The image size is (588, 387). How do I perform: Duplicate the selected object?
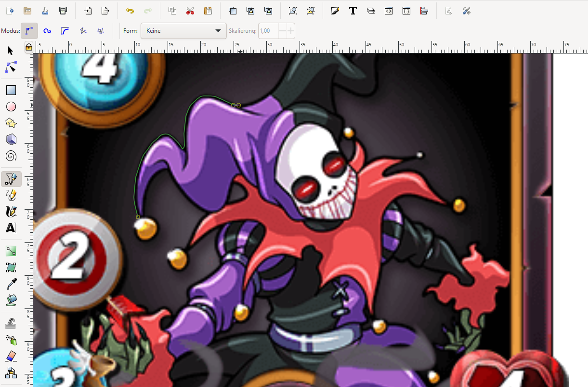coord(233,11)
